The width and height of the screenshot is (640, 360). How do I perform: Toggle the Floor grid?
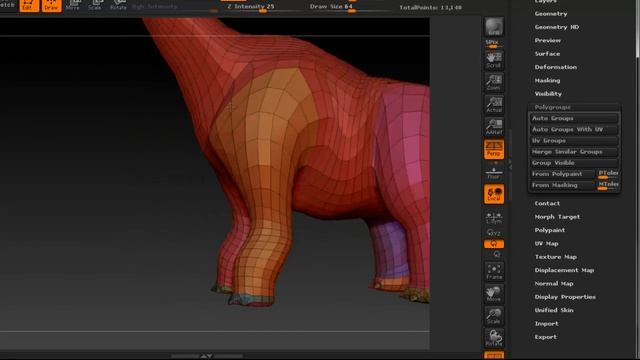click(x=494, y=172)
